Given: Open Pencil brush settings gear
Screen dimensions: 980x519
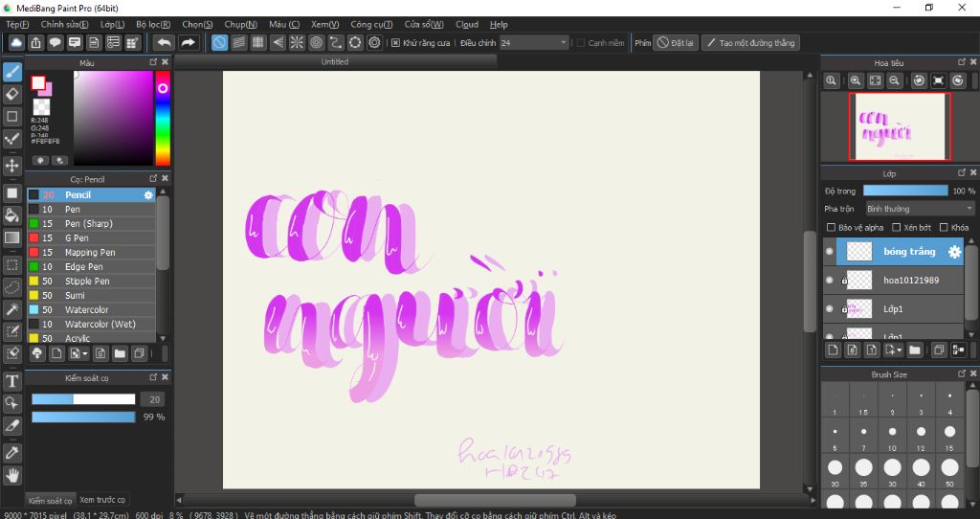Looking at the screenshot, I should pyautogui.click(x=148, y=195).
